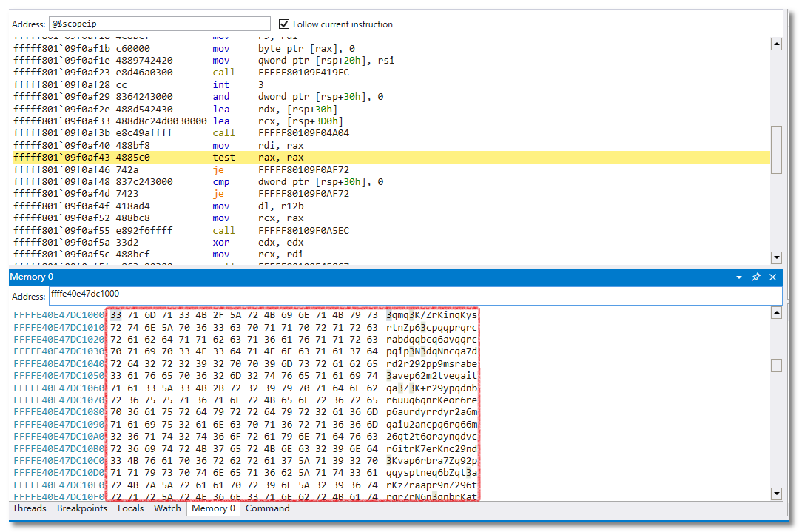The height and width of the screenshot is (532, 799).
Task: Pin the Memory 0 panel with pushpin icon
Action: point(755,277)
